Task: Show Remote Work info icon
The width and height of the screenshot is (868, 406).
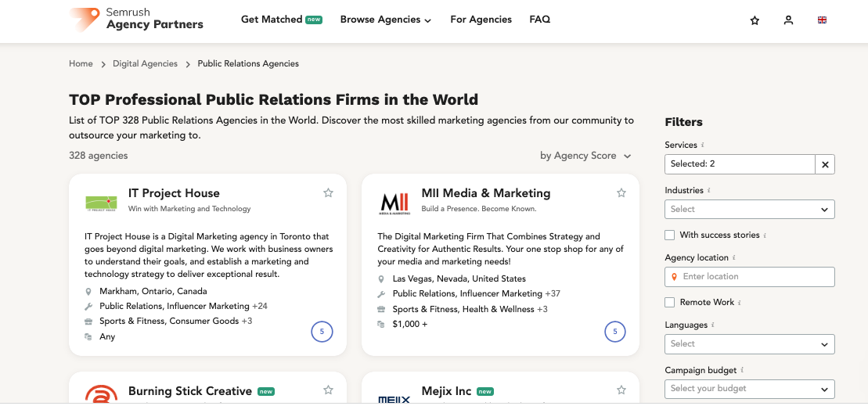Action: pyautogui.click(x=740, y=303)
